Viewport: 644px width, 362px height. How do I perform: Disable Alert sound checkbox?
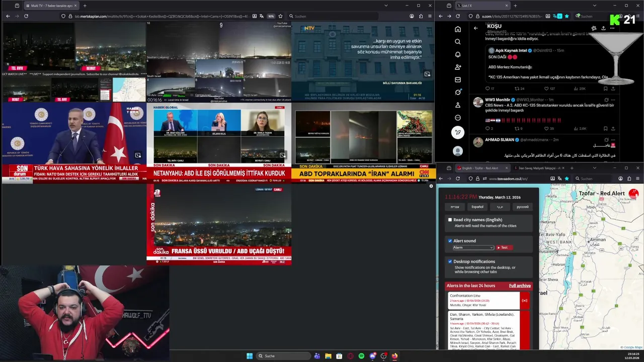tap(450, 241)
